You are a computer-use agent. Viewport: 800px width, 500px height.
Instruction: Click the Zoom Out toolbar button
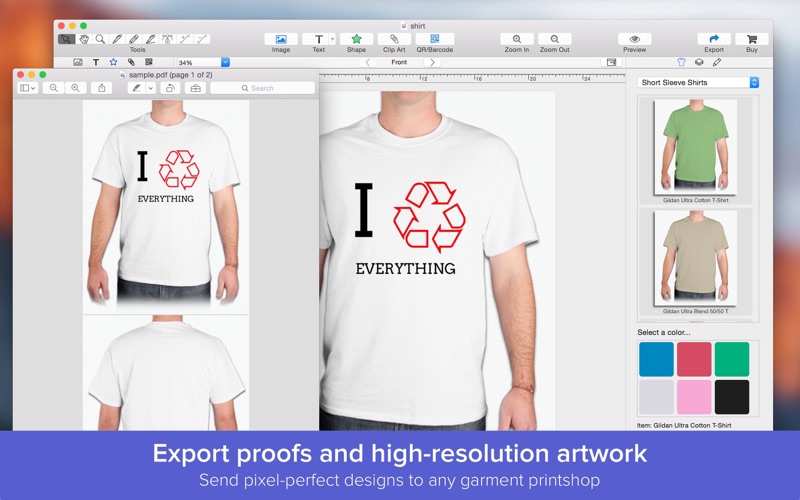click(x=555, y=39)
